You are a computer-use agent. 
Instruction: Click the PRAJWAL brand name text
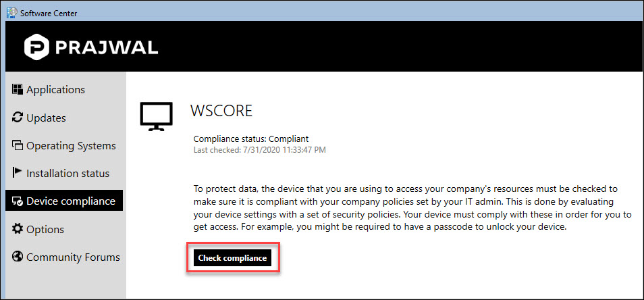point(107,47)
